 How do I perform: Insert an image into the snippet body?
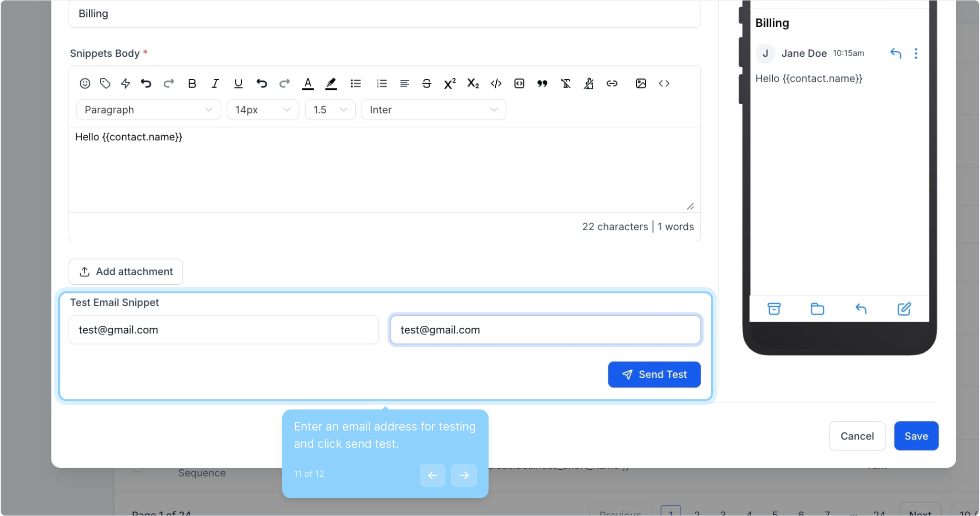point(640,84)
